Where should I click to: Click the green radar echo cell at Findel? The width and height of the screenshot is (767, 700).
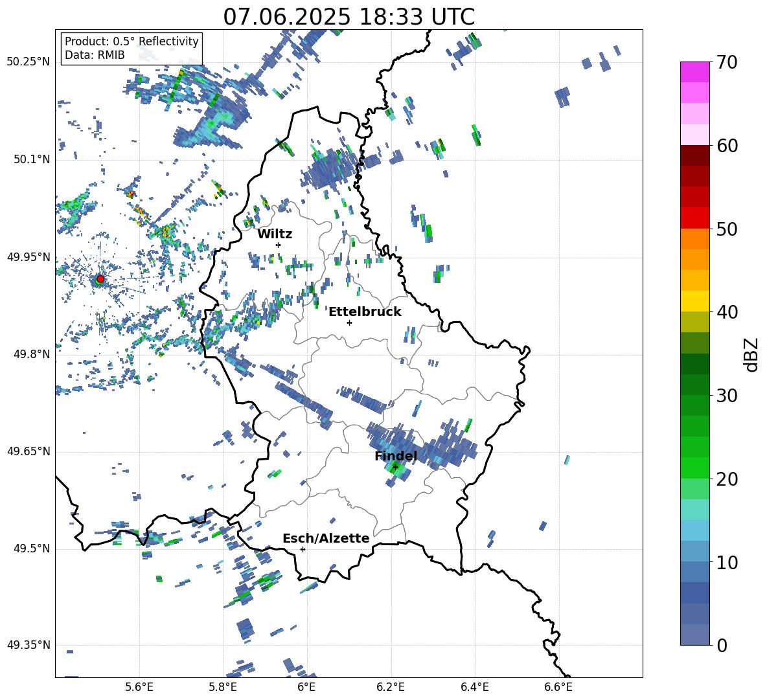tap(396, 469)
